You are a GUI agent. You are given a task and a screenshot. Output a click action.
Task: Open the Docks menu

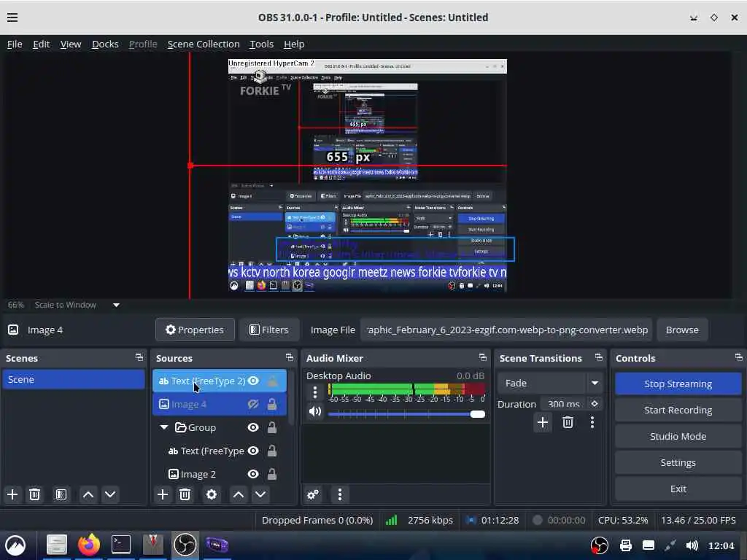[x=105, y=44]
